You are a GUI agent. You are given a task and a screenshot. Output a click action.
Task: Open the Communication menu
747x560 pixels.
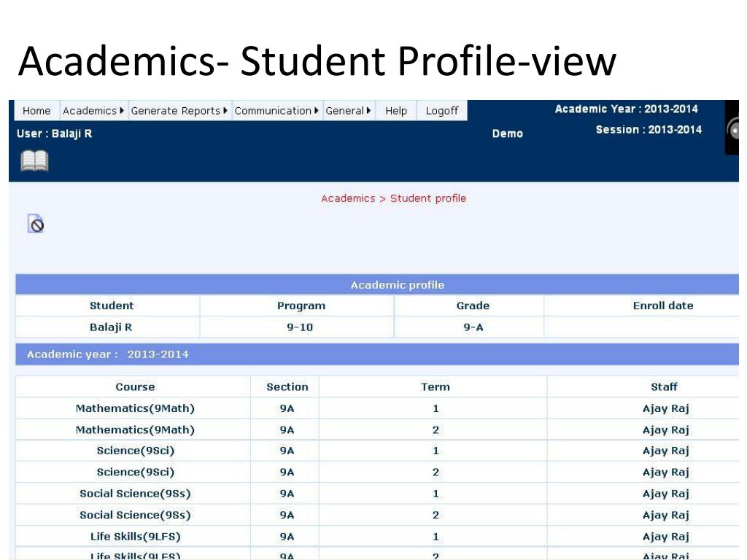point(276,111)
